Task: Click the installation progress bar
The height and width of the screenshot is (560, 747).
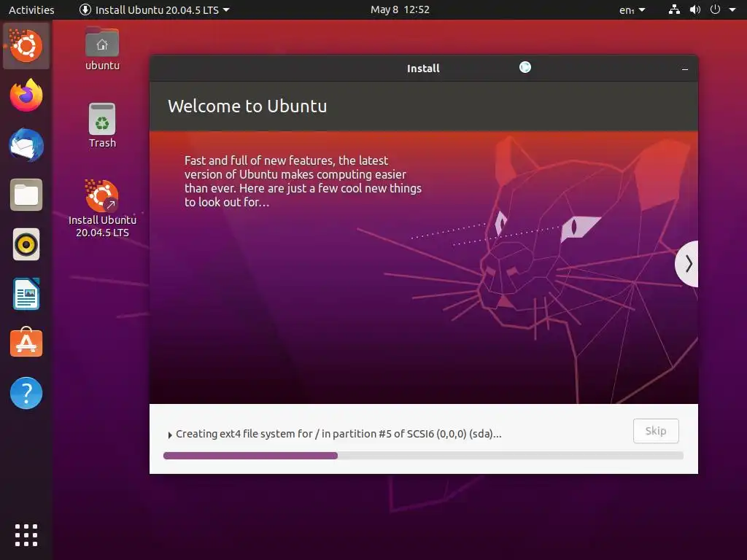Action: coord(423,456)
